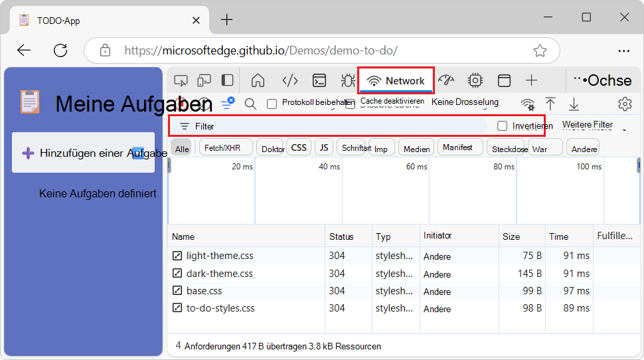Filter by Medien requests
Image resolution: width=644 pixels, height=360 pixels.
416,149
